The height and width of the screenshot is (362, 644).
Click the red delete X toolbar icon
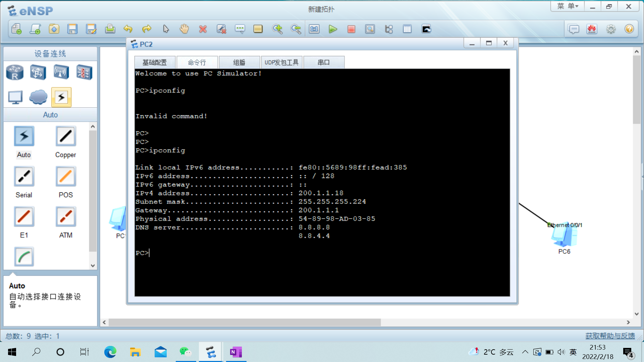(x=203, y=29)
